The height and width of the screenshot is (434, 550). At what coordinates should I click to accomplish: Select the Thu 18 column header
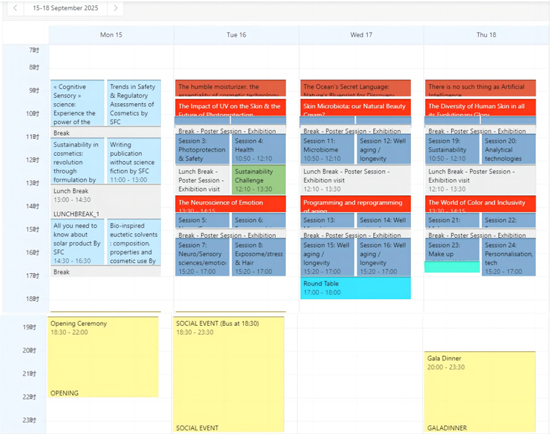487,35
